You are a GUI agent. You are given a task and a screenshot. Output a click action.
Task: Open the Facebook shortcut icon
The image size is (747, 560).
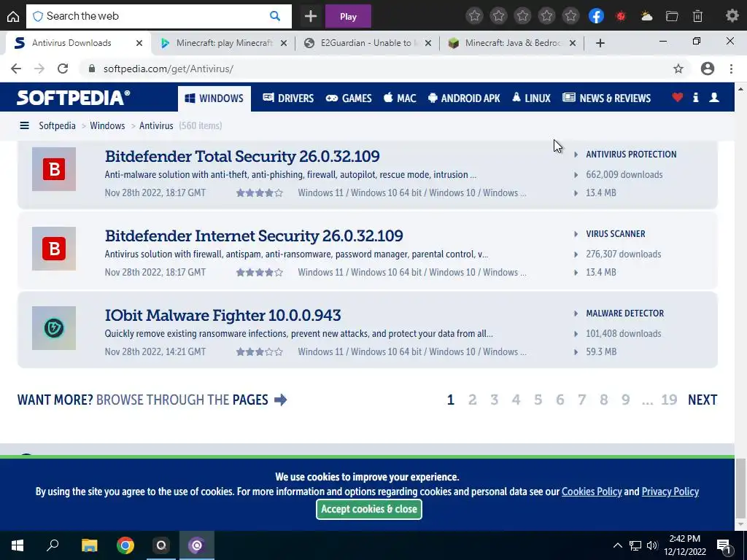click(596, 16)
